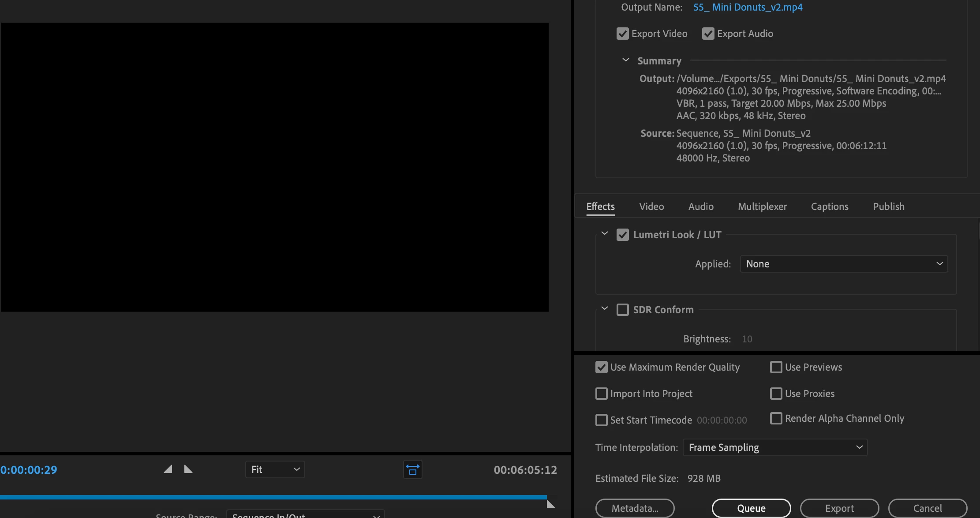Open the Applied LUT dropdown

[843, 264]
